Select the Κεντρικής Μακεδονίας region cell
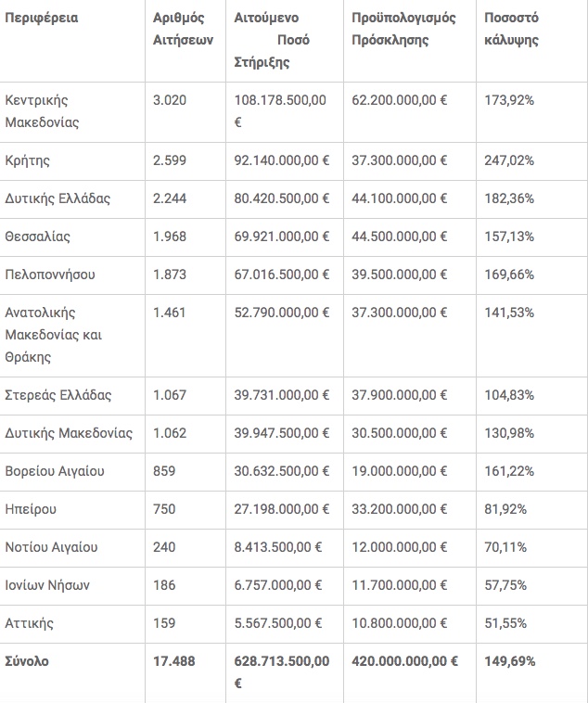This screenshot has width=588, height=703. coord(42,110)
